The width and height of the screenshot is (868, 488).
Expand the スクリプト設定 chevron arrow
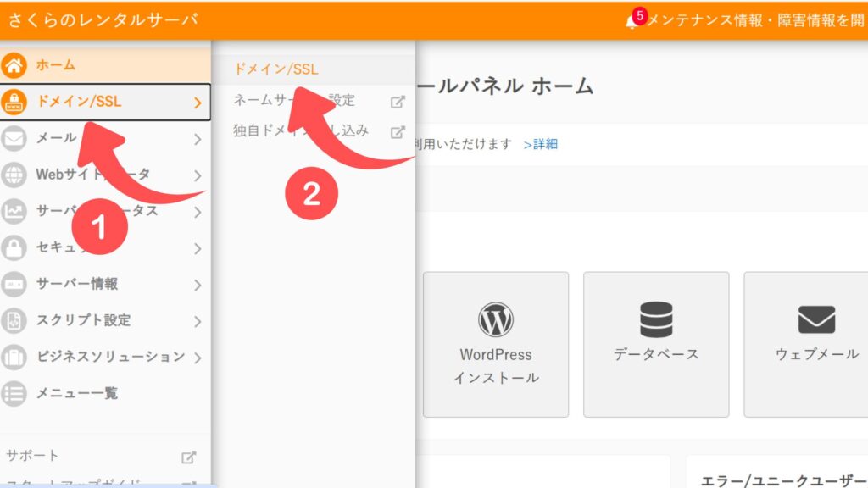(x=198, y=321)
